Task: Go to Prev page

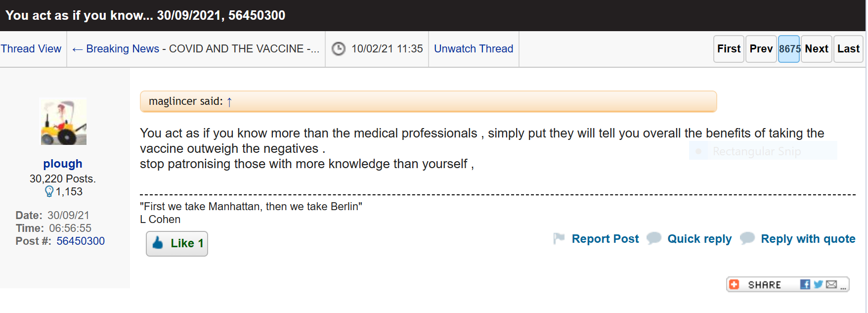Action: 761,49
